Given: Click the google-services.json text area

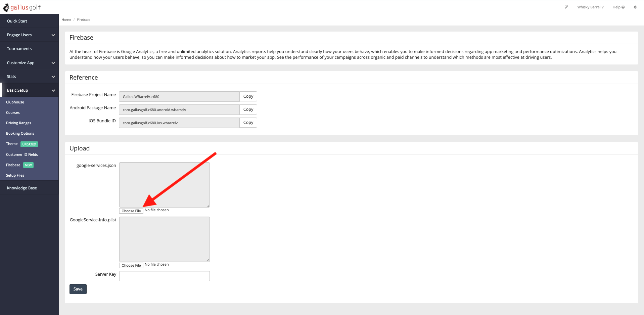Looking at the screenshot, I should 165,185.
